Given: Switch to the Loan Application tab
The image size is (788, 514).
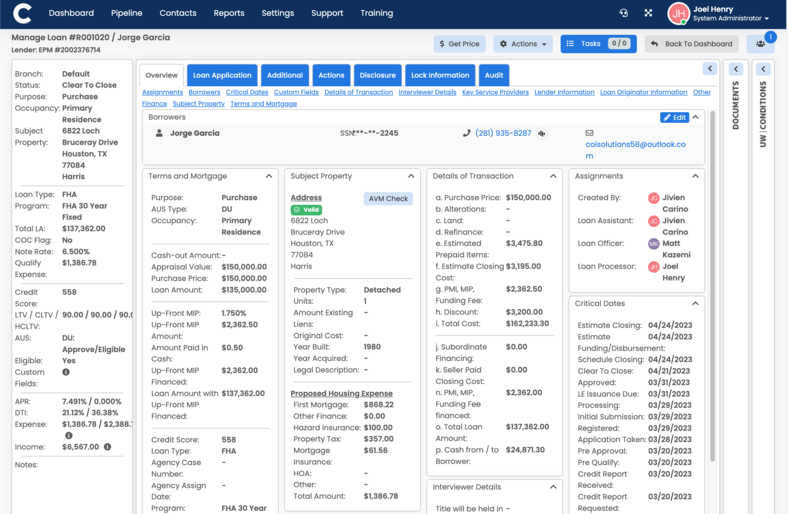Looking at the screenshot, I should [x=222, y=75].
